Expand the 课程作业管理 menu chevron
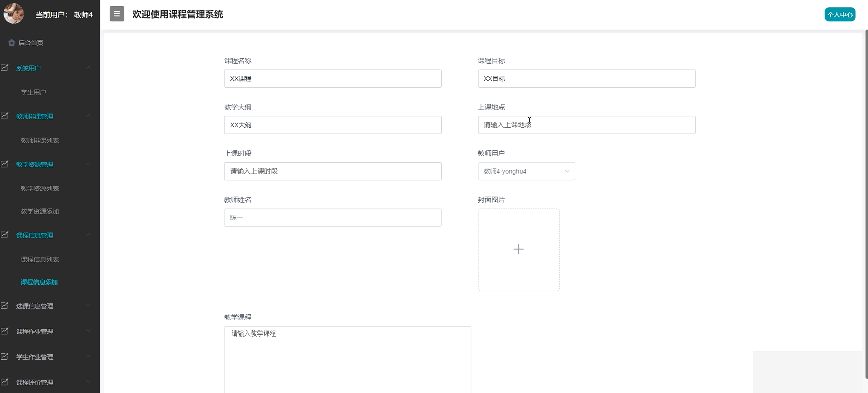The width and height of the screenshot is (868, 393). click(88, 331)
